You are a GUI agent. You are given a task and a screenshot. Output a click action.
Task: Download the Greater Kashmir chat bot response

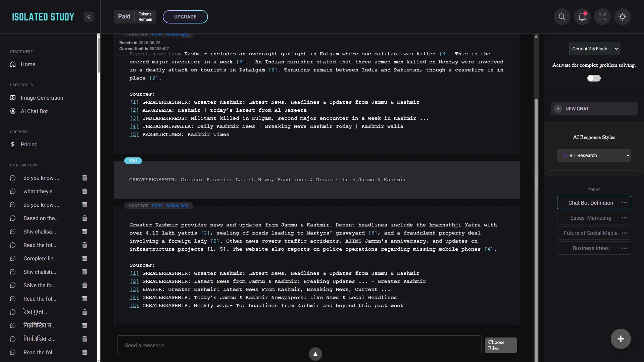coord(177,206)
